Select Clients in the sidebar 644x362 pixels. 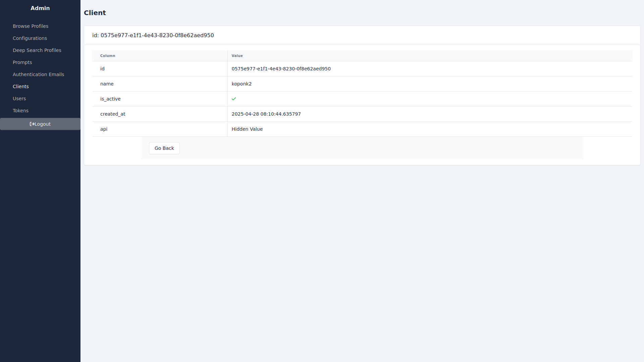pos(21,86)
